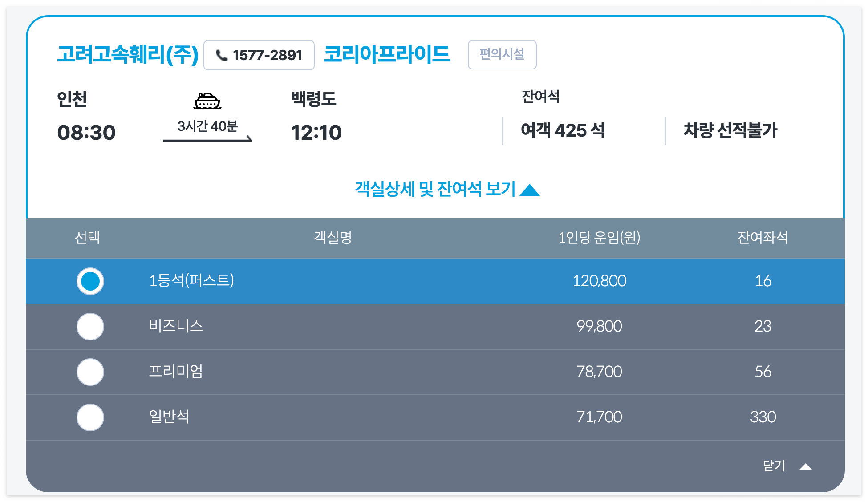Click the phone icon beside 1577-2891
The image size is (868, 502).
[221, 55]
